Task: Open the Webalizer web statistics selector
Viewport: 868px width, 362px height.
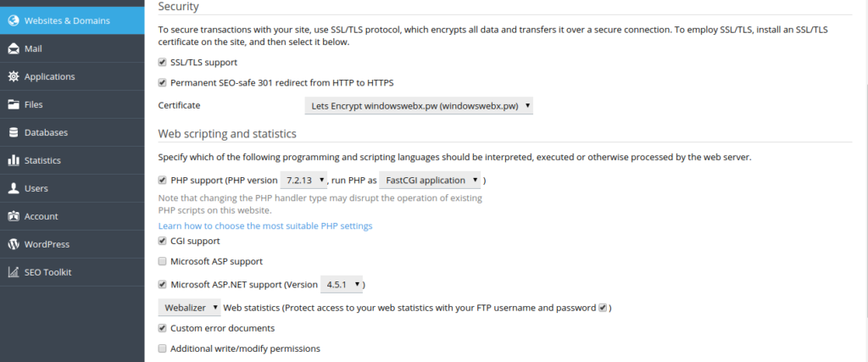Action: 190,307
